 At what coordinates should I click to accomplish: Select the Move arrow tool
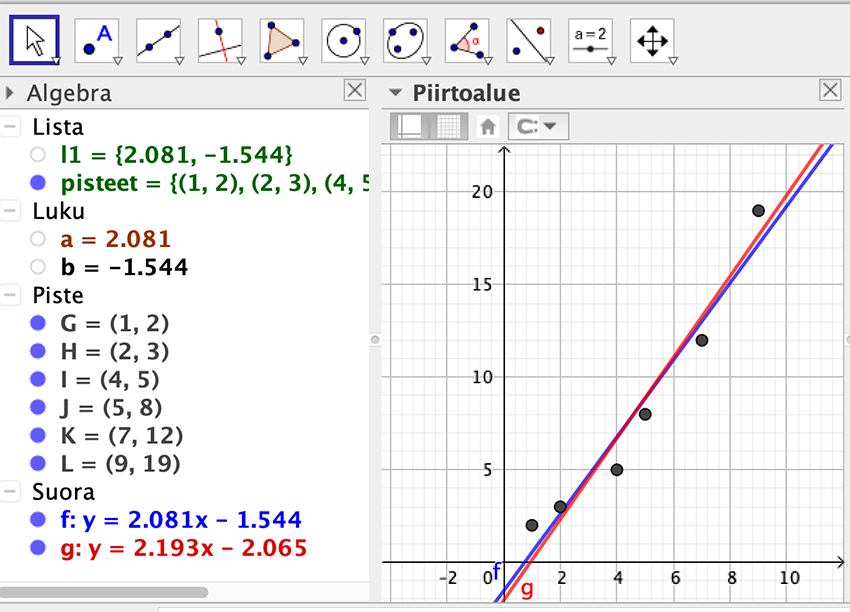[x=35, y=41]
